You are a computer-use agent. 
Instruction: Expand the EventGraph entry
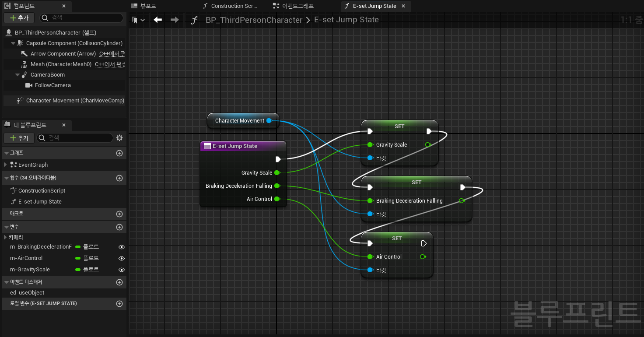point(5,165)
